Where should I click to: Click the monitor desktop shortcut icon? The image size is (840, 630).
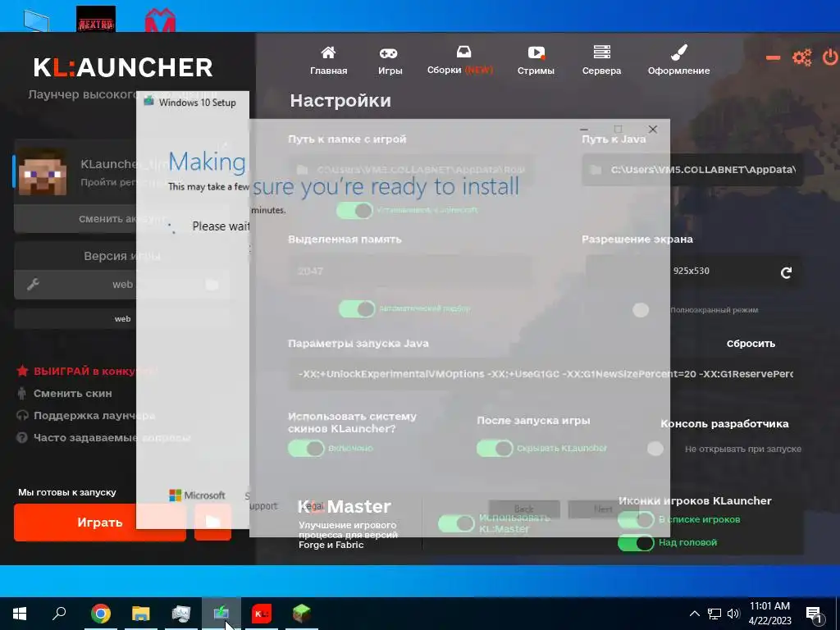point(36,21)
